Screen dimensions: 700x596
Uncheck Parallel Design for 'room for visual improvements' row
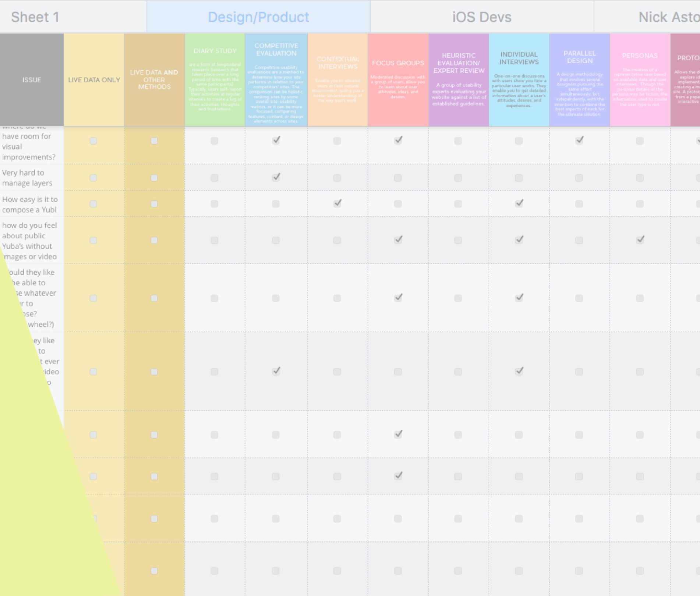point(579,140)
